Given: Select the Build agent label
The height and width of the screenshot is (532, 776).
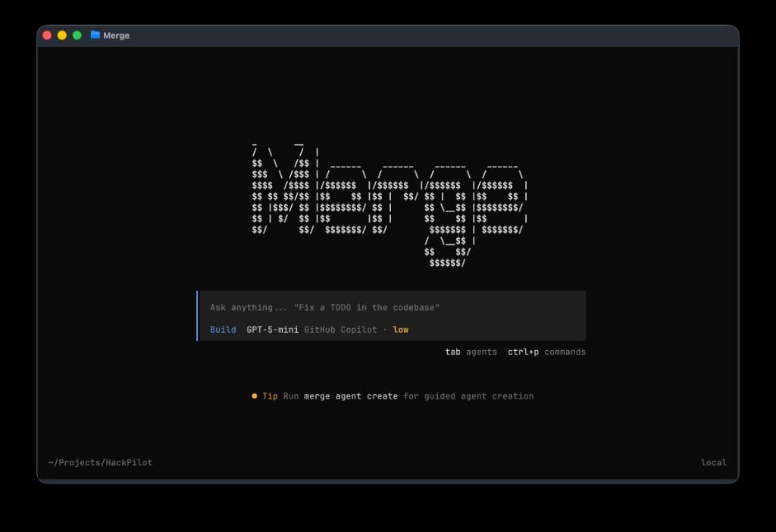Looking at the screenshot, I should point(223,330).
